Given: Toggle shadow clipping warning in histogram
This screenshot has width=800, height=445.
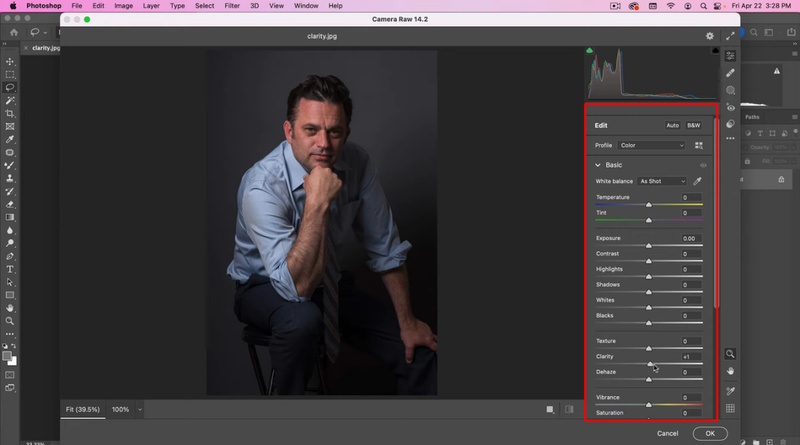Looking at the screenshot, I should (x=590, y=50).
